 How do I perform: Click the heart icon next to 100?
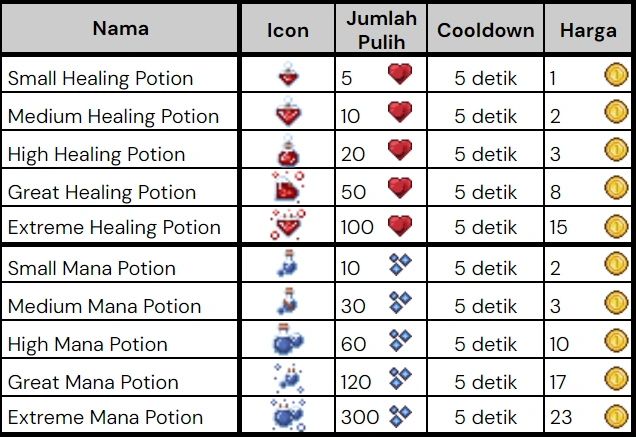click(x=400, y=226)
